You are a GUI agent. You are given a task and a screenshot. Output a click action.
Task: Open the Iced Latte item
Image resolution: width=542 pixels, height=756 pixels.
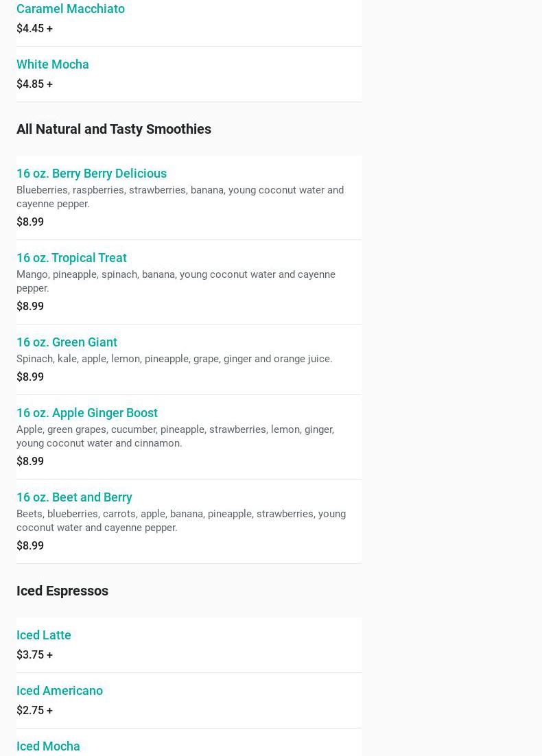point(44,635)
